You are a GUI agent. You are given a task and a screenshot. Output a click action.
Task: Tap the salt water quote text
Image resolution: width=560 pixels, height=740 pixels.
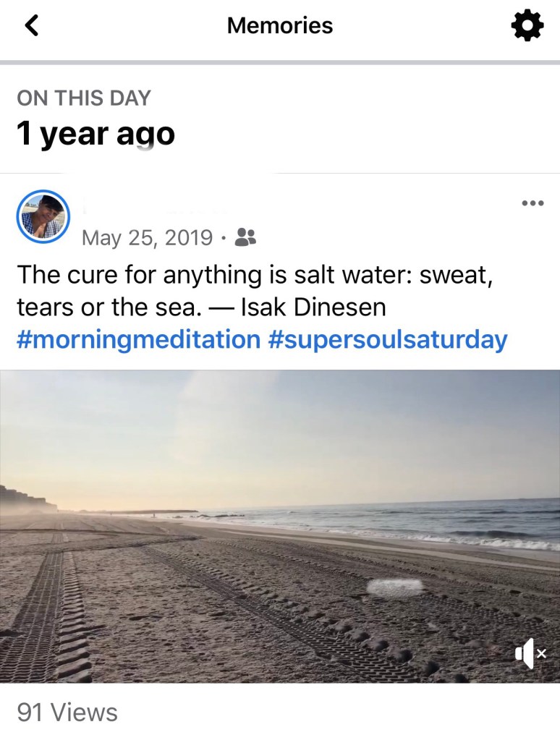click(x=253, y=276)
